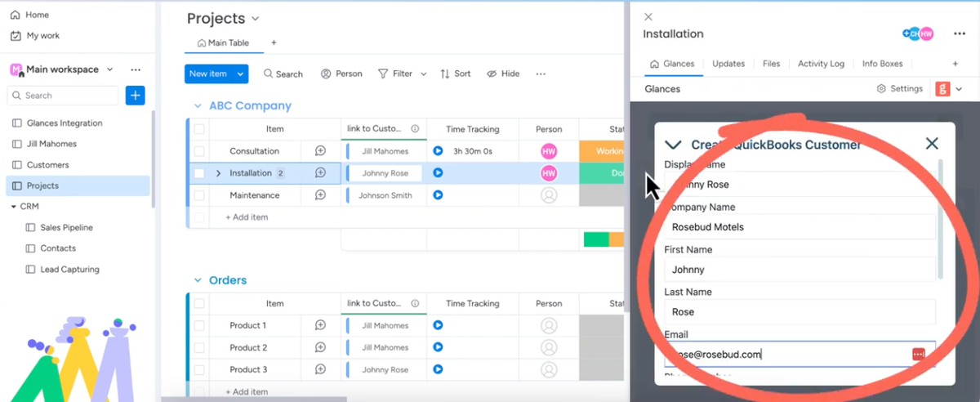Check the Product 1 row checkbox

point(199,325)
